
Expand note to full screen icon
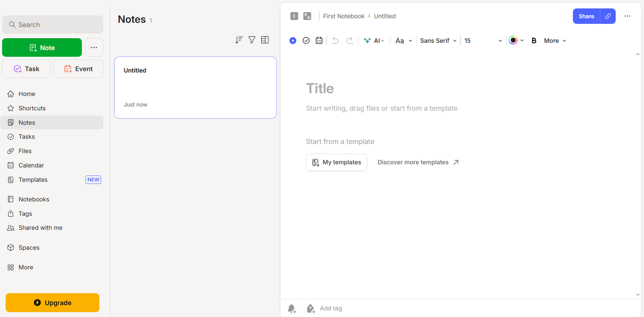click(307, 16)
